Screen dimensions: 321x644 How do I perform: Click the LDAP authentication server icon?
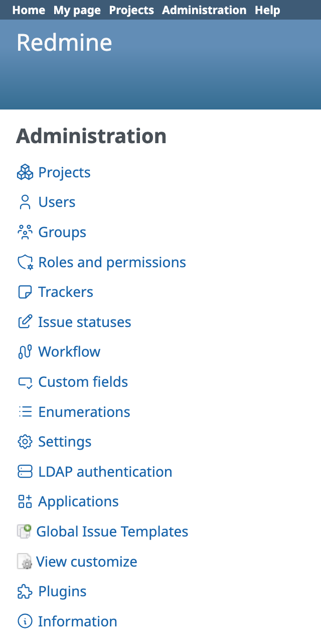tap(25, 472)
